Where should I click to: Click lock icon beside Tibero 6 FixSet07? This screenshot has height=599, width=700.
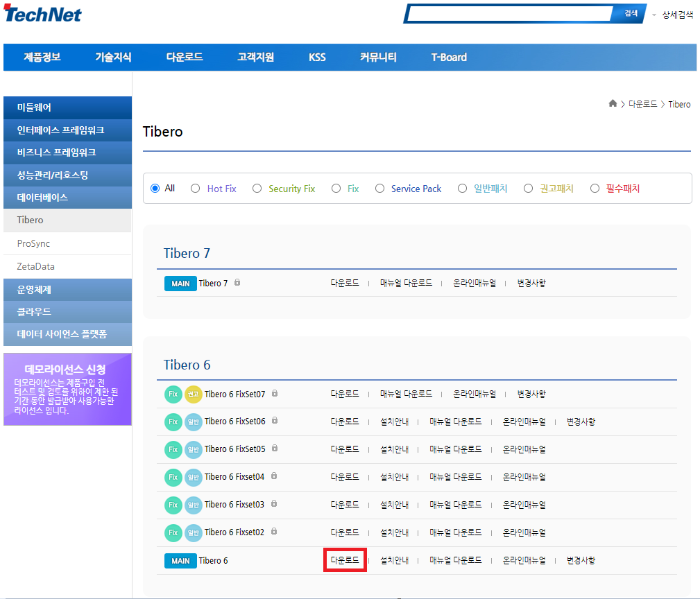tap(275, 393)
